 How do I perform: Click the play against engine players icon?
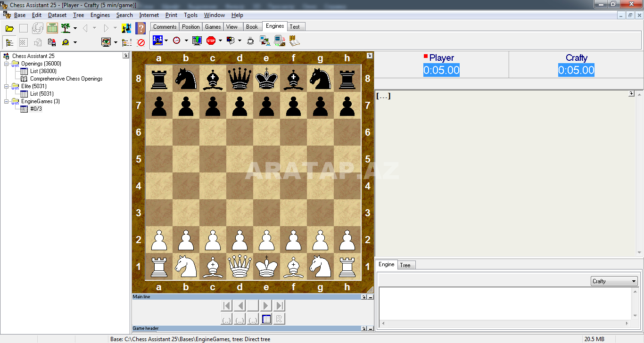pyautogui.click(x=158, y=41)
